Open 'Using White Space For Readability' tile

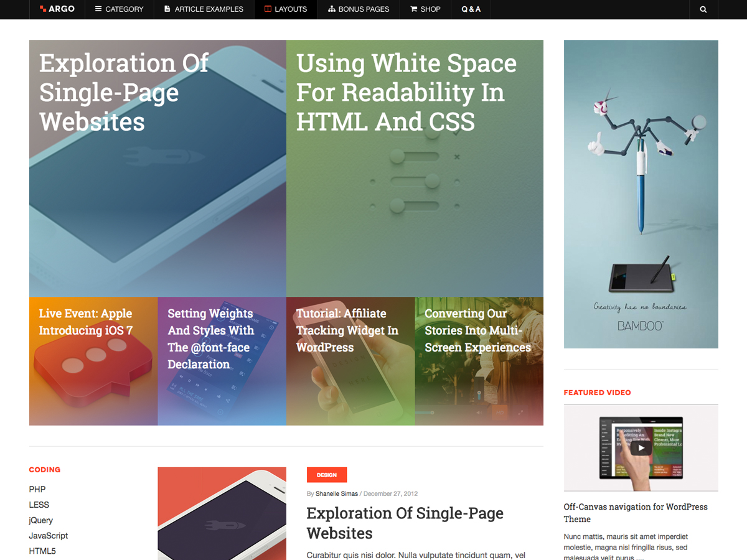tap(415, 169)
